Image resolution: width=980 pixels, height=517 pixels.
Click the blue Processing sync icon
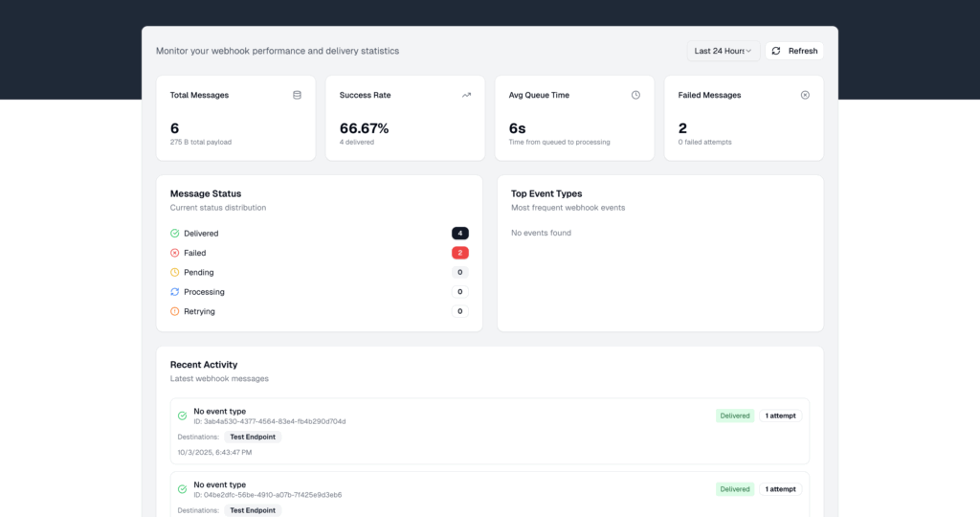[x=175, y=292]
